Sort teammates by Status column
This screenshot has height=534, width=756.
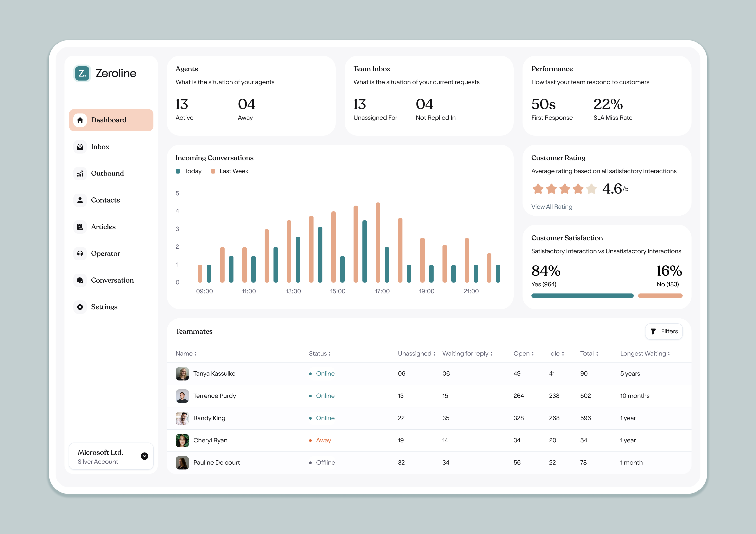319,354
